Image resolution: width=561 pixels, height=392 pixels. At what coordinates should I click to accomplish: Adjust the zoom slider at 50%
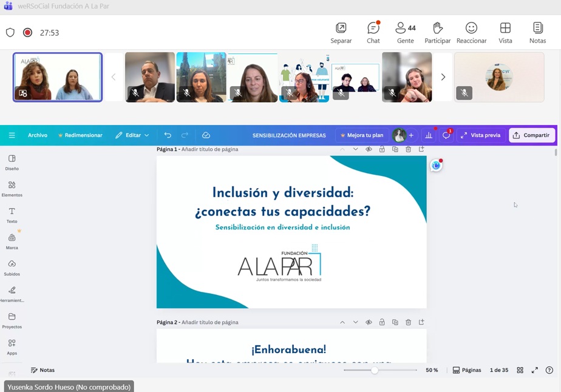(375, 370)
